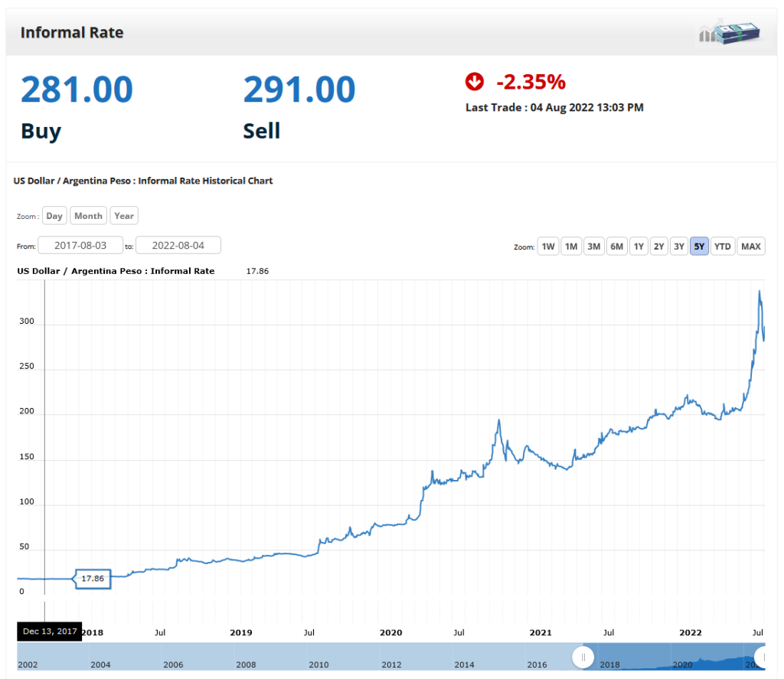Image resolution: width=784 pixels, height=679 pixels.
Task: Click the 17.86 tooltip on chart
Action: (x=93, y=579)
